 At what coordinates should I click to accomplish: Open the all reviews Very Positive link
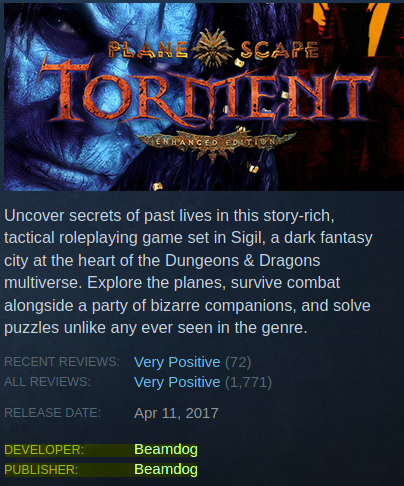point(177,382)
